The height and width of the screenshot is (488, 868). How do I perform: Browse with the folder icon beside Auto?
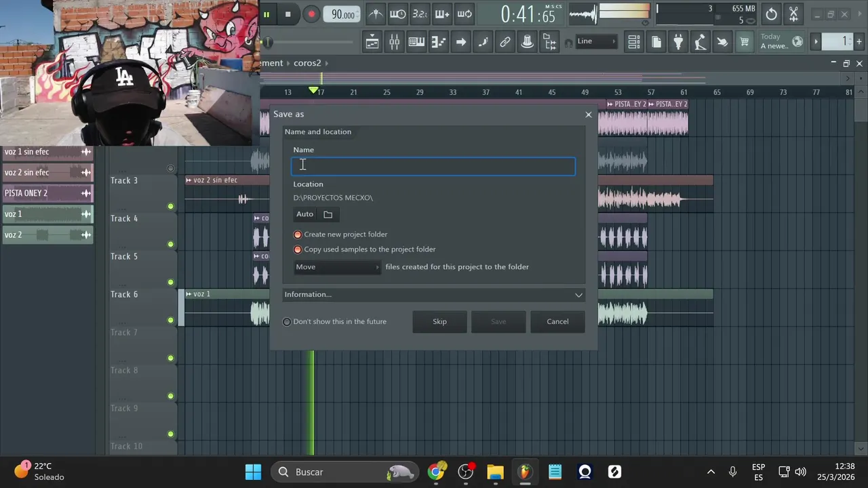coord(328,214)
